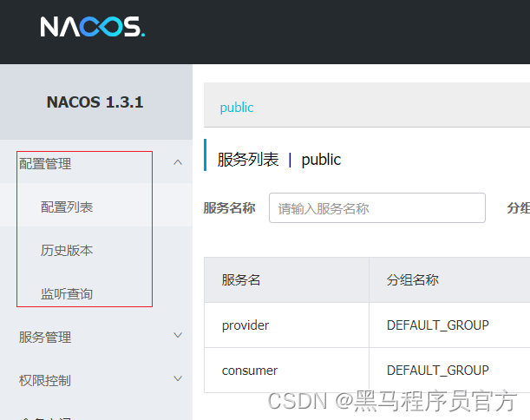Viewport: 530px width, 420px height.
Task: Open 配置列表 in the sidebar
Action: point(67,207)
